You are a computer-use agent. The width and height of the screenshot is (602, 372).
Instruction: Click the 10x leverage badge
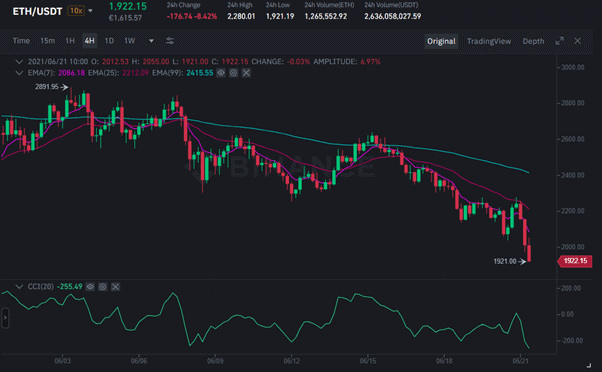pos(76,11)
